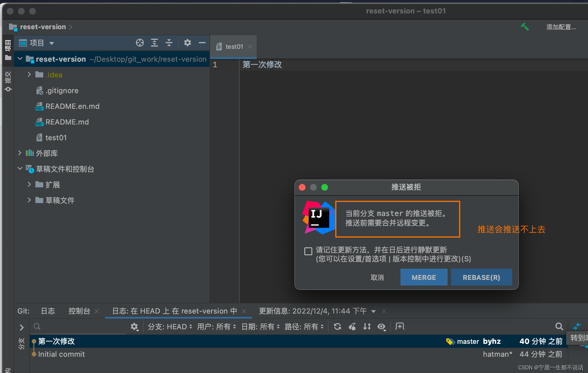This screenshot has width=588, height=373.
Task: Click the sort/IntelliSort arrows icon in log
Action: coord(367,326)
